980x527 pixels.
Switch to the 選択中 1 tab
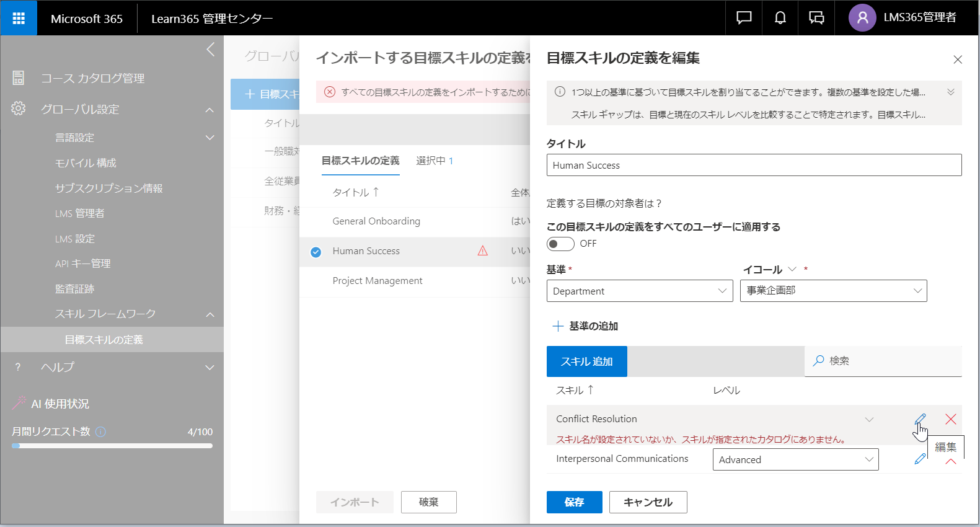coord(435,161)
